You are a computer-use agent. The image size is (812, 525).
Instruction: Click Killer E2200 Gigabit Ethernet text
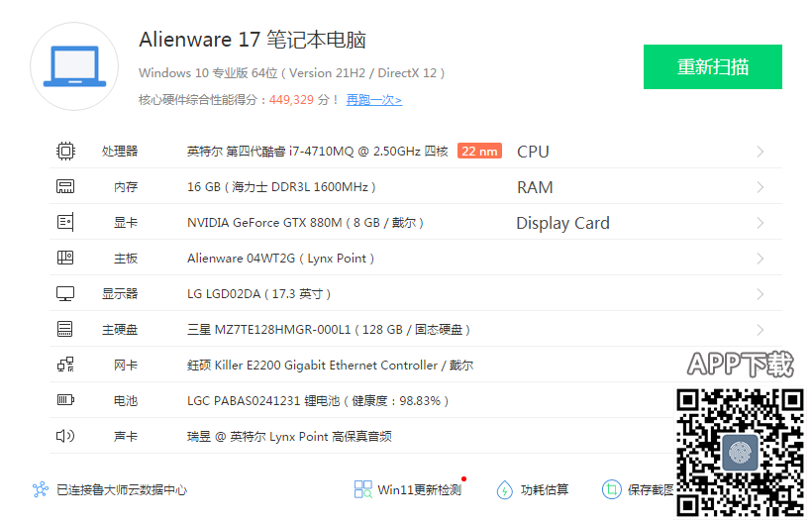point(330,366)
